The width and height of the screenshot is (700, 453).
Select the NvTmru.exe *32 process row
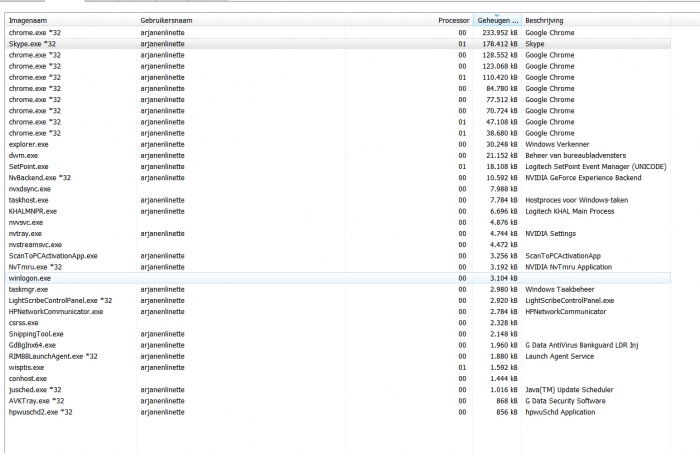tap(338, 267)
